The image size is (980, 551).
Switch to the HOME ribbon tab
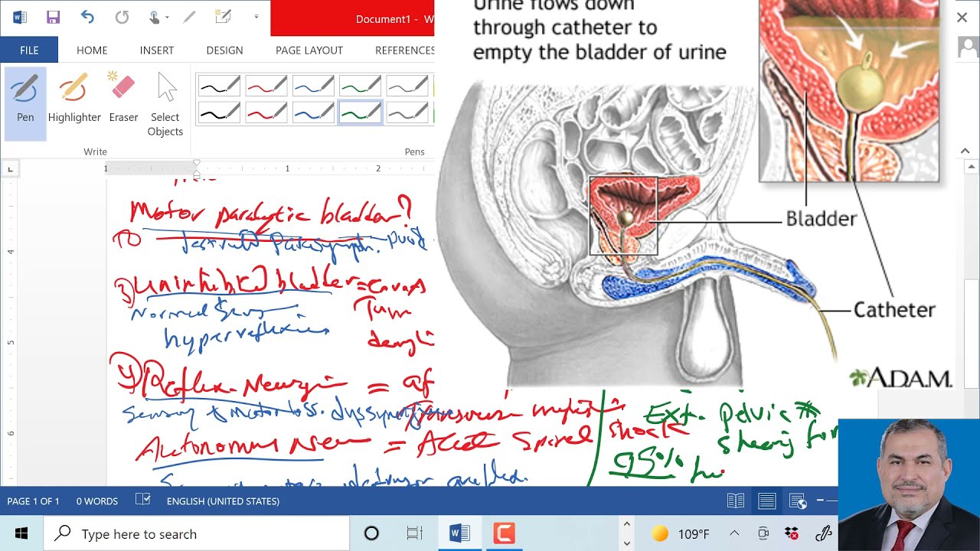click(92, 50)
